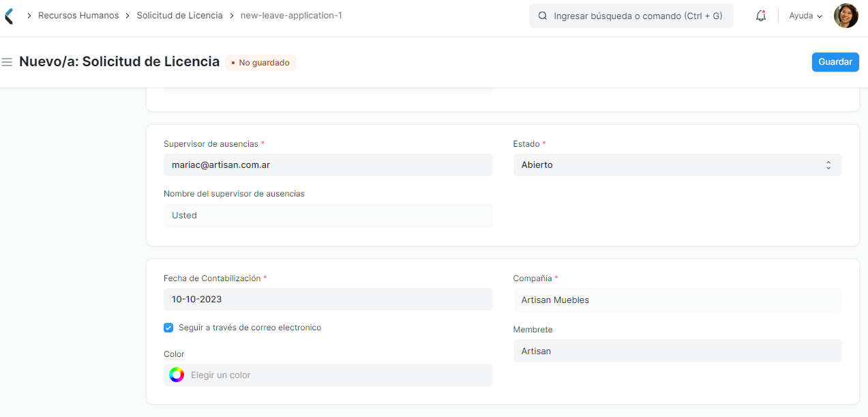Save the form with the Guardar button

835,61
